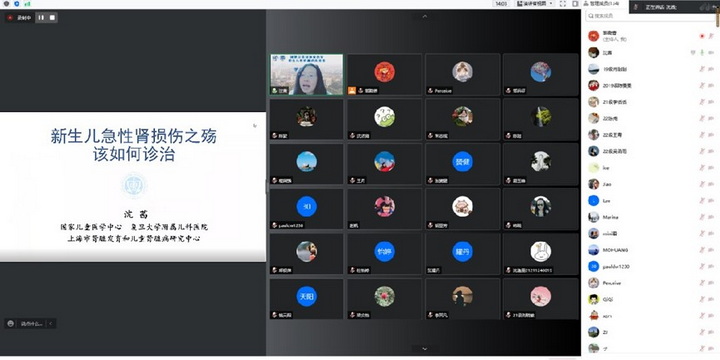Click the blue shield security icon
This screenshot has height=360, width=720.
coord(17,4)
